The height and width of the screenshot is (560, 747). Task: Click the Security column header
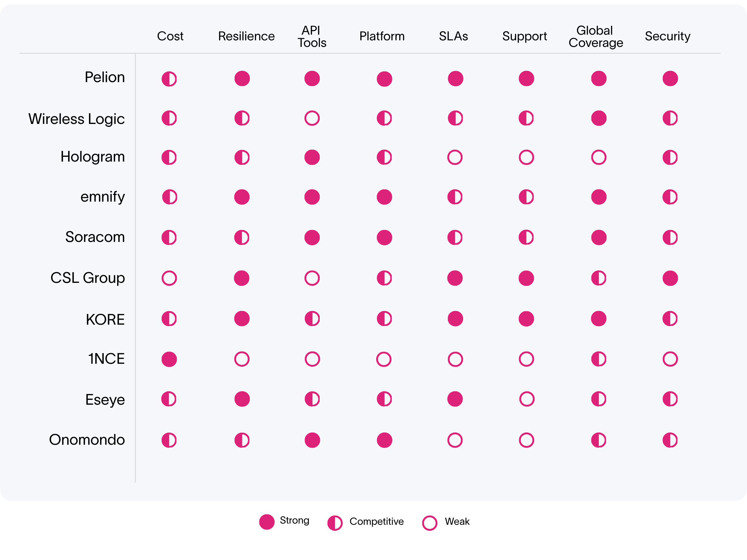point(667,36)
